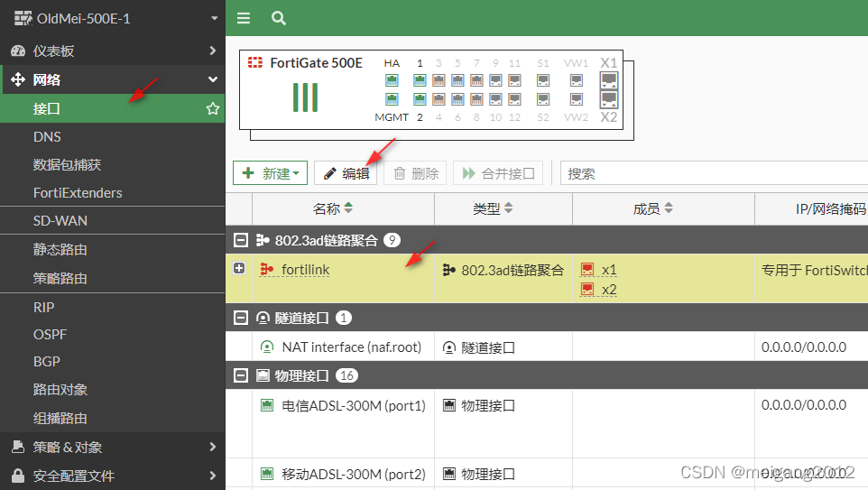Open 接口 menu item
This screenshot has height=490, width=868.
(x=113, y=108)
